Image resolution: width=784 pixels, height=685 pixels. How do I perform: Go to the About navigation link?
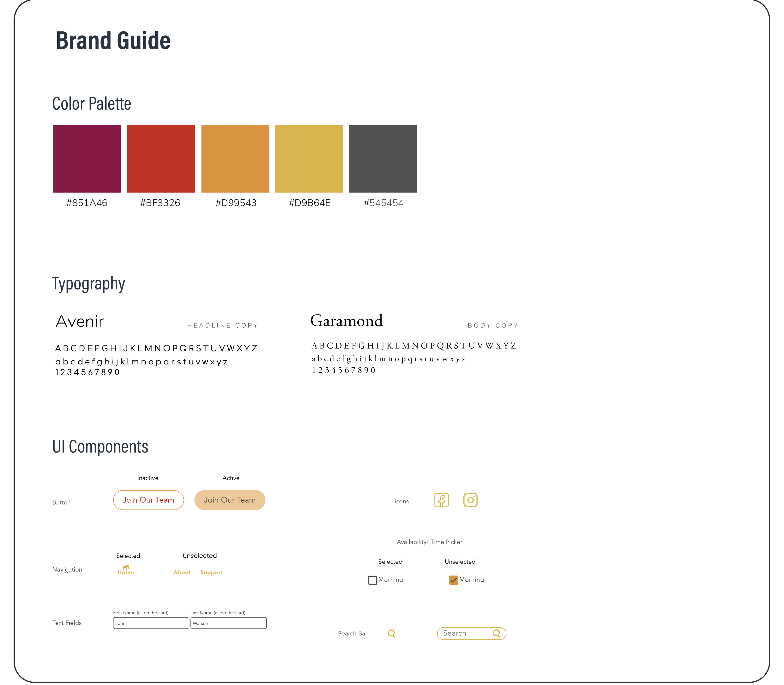pyautogui.click(x=182, y=572)
